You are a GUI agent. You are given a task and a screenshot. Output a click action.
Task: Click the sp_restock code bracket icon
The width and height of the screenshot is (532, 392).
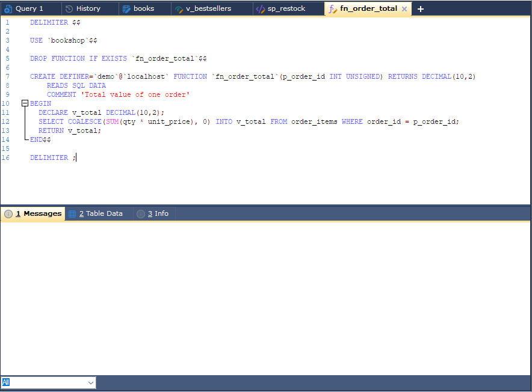(x=260, y=9)
